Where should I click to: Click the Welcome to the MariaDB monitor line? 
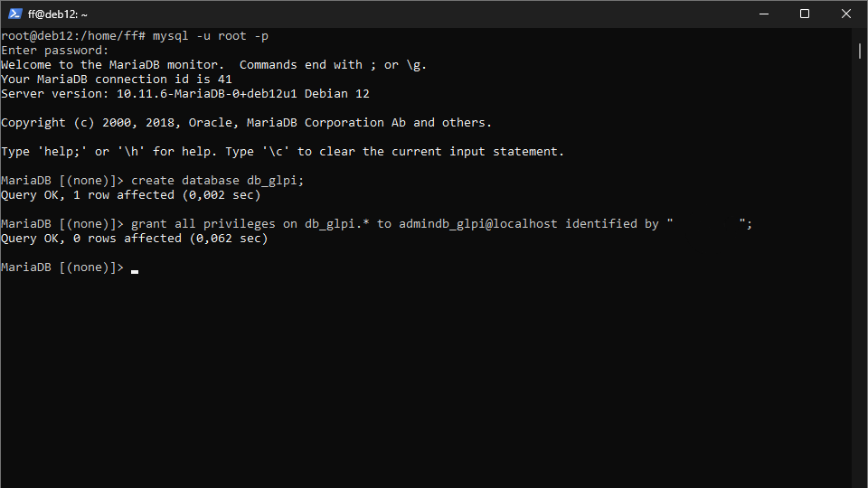click(x=213, y=65)
